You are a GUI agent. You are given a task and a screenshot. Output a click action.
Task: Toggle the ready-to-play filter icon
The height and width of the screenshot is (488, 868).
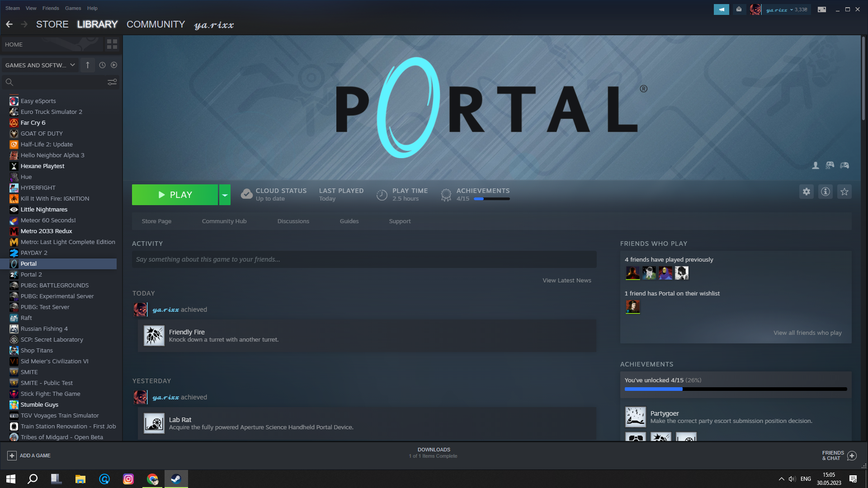[x=114, y=65]
